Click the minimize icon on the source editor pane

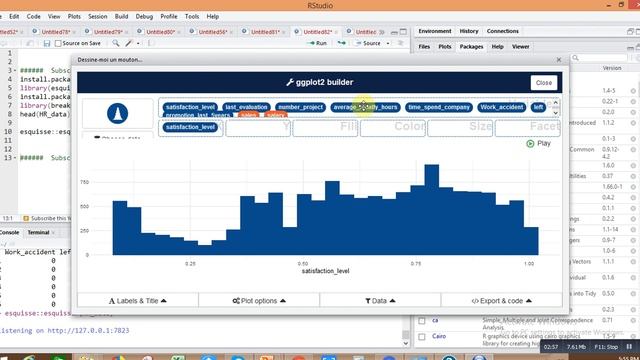[394, 32]
